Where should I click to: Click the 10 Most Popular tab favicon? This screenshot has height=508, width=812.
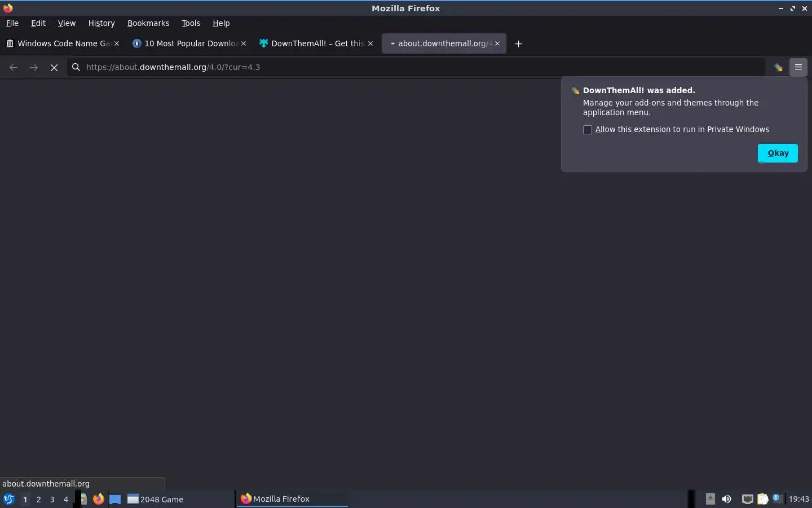pos(136,43)
